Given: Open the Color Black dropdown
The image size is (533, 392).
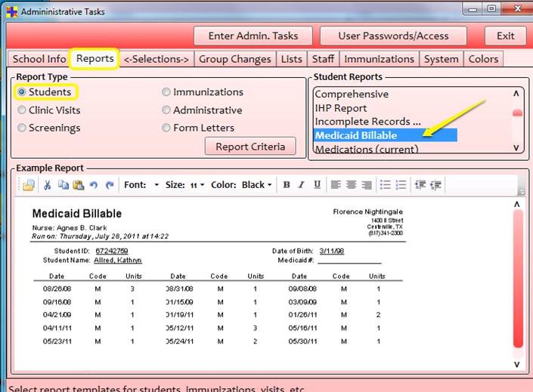Looking at the screenshot, I should 256,185.
